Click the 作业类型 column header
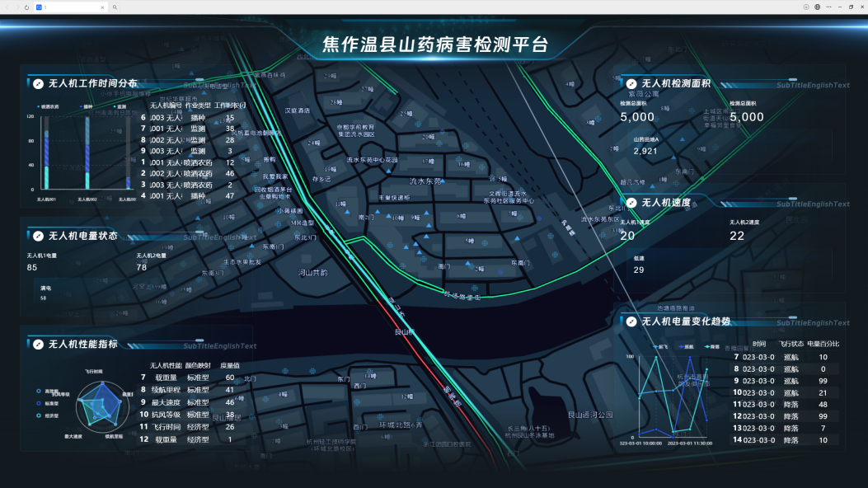The width and height of the screenshot is (868, 488). (198, 106)
